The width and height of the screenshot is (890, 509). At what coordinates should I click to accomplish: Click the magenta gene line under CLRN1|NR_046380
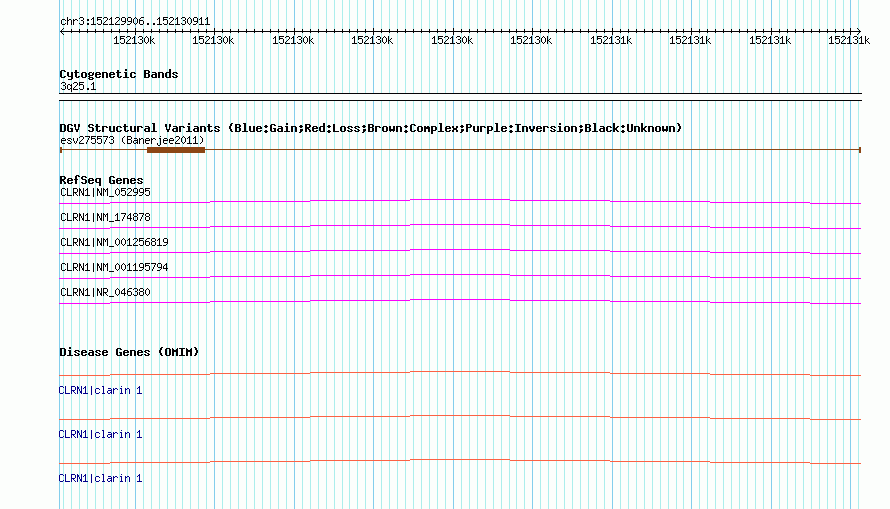(460, 301)
